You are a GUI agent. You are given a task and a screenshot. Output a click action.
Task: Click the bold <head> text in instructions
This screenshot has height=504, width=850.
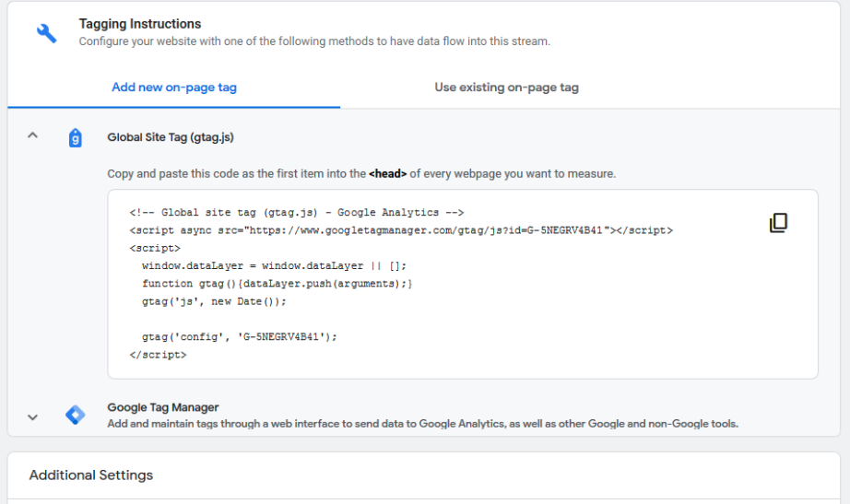387,173
